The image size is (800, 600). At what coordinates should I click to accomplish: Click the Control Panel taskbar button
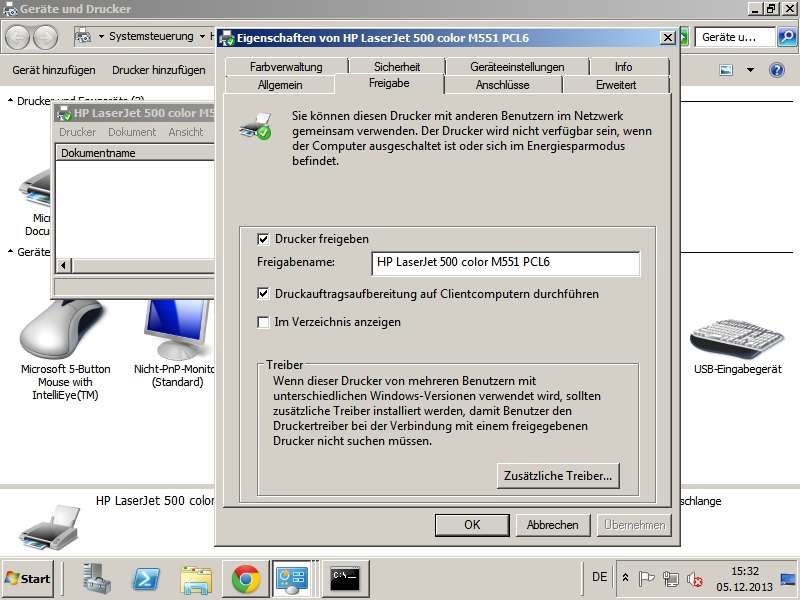(292, 579)
